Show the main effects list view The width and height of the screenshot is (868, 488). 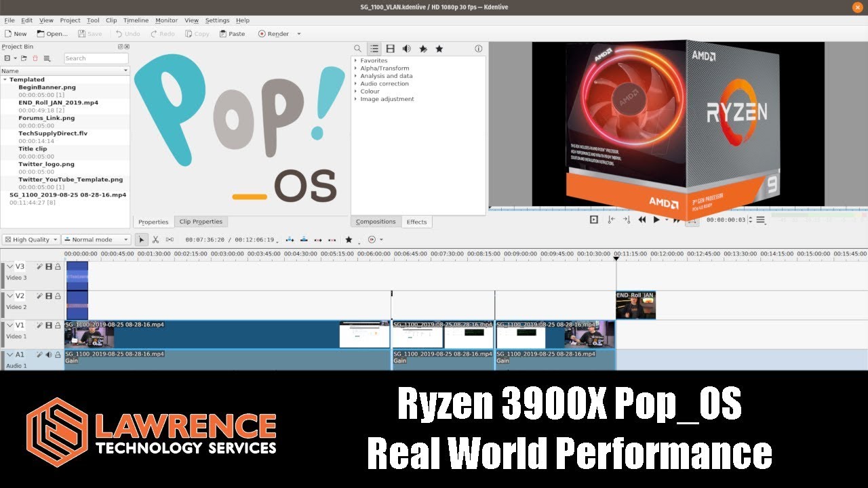374,49
